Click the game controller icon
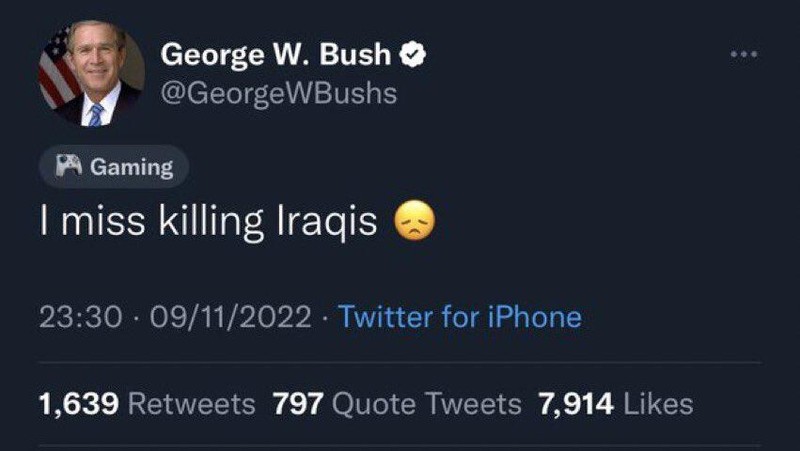The height and width of the screenshot is (451, 800). [70, 167]
